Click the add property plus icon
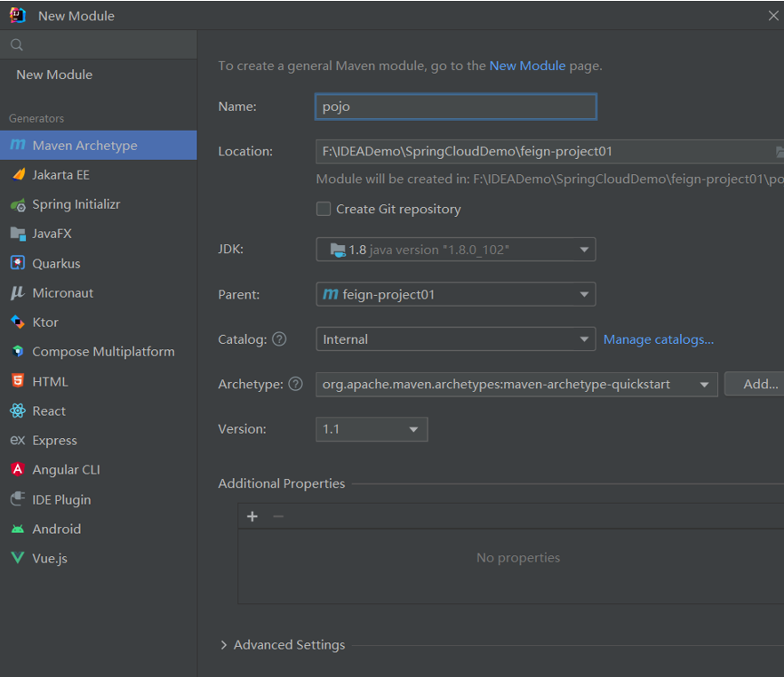This screenshot has width=784, height=677. point(252,516)
